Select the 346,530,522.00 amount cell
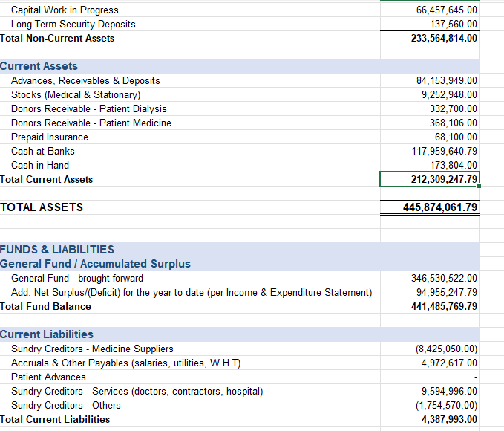Image resolution: width=504 pixels, height=431 pixels. click(x=430, y=278)
